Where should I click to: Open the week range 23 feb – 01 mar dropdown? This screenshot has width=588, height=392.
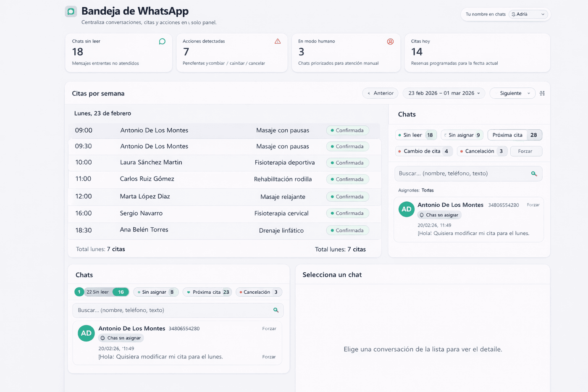[x=444, y=93]
